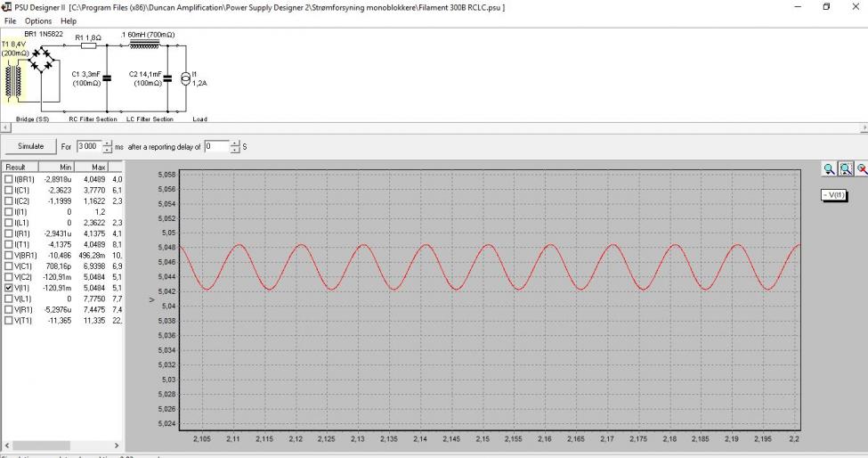The image size is (868, 458).
Task: Enable the V(C2) result checkbox
Action: point(8,277)
